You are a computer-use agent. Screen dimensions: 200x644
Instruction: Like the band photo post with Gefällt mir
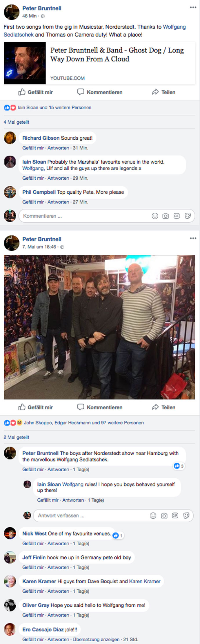coord(36,407)
